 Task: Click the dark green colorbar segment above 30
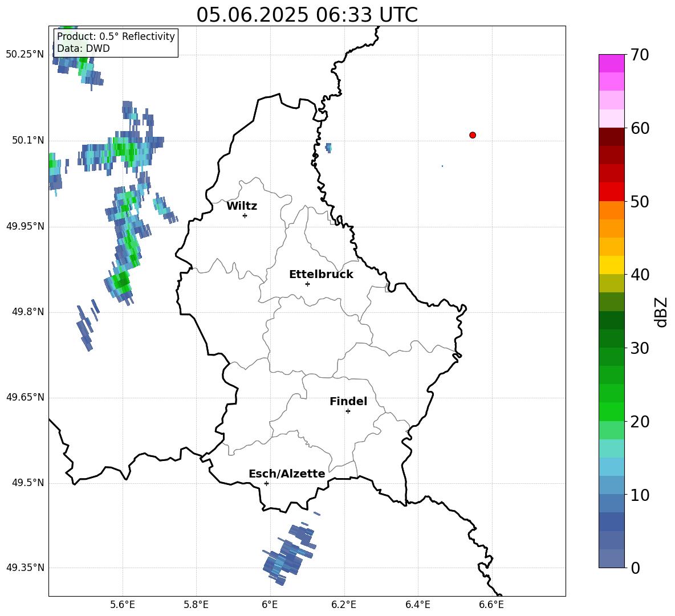[611, 338]
